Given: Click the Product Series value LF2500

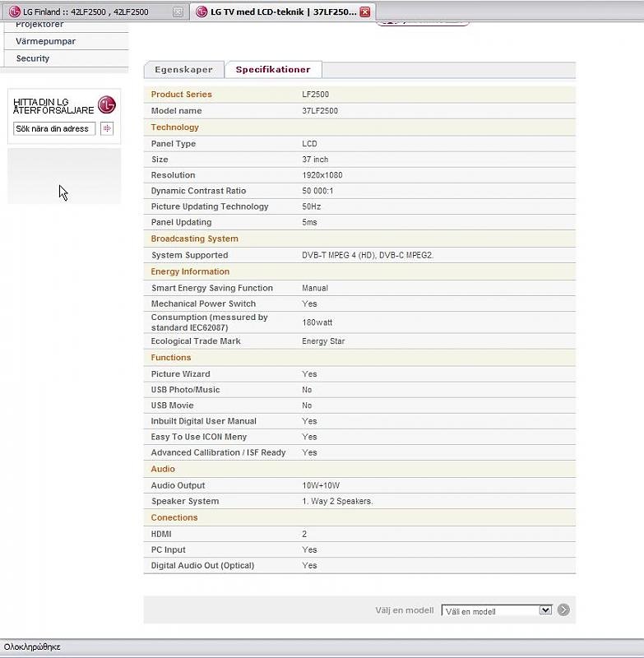Looking at the screenshot, I should [315, 95].
